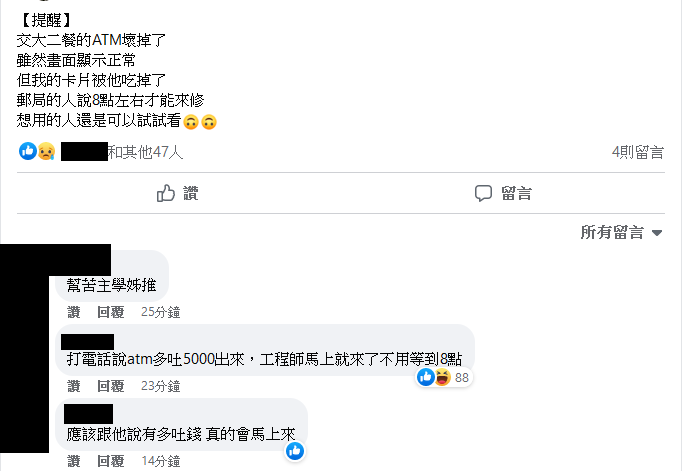Viewport: 682px width, 471px height.
Task: Like the 幫苦主學姊推 comment
Action: (x=74, y=312)
